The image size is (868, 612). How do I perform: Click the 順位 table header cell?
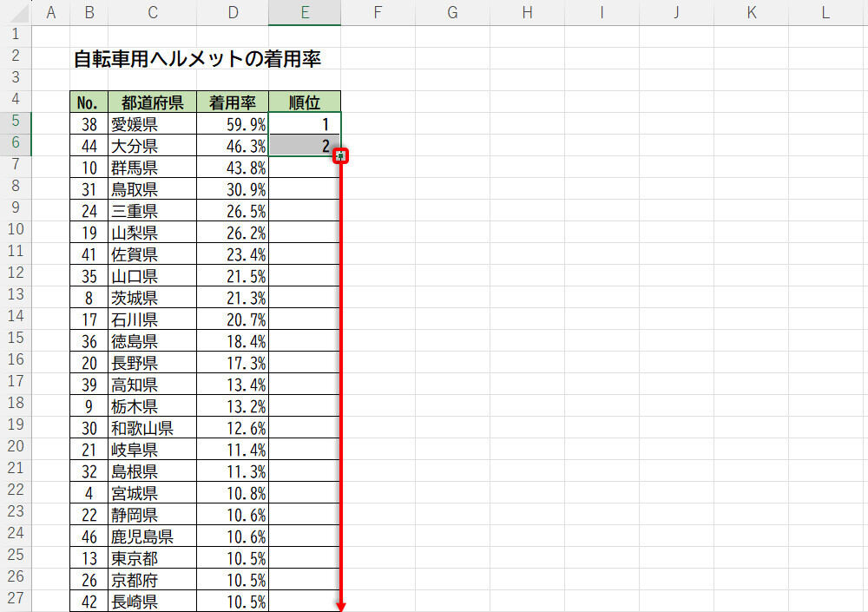coord(305,102)
